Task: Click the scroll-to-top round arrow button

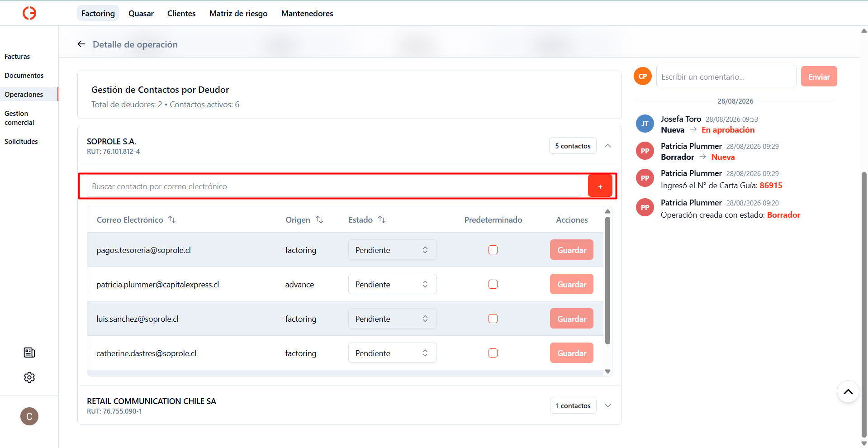Action: coord(848,392)
